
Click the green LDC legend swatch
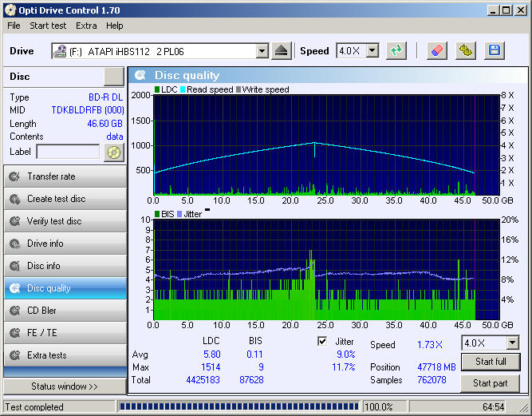coord(157,89)
